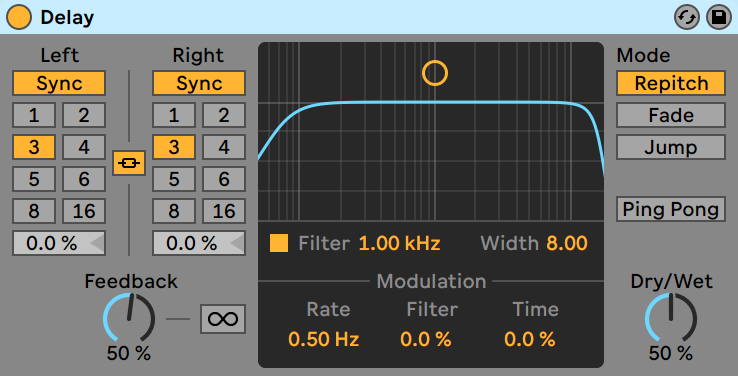The image size is (738, 376).
Task: Set Right delay to 4 sixteenths
Action: click(x=224, y=147)
